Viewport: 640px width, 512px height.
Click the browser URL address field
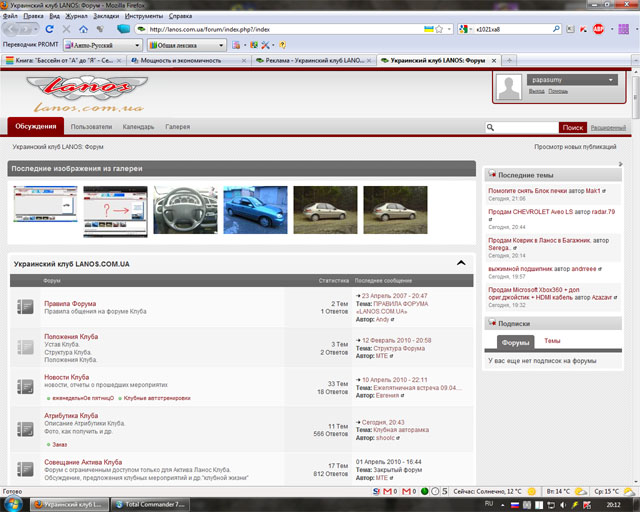click(x=285, y=29)
